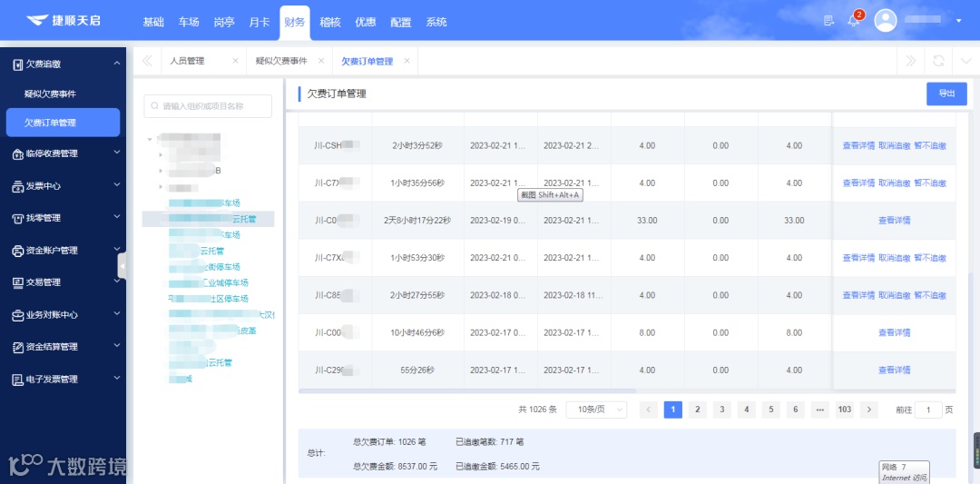This screenshot has width=980, height=484.
Task: Click the 导出 export button
Action: (946, 94)
